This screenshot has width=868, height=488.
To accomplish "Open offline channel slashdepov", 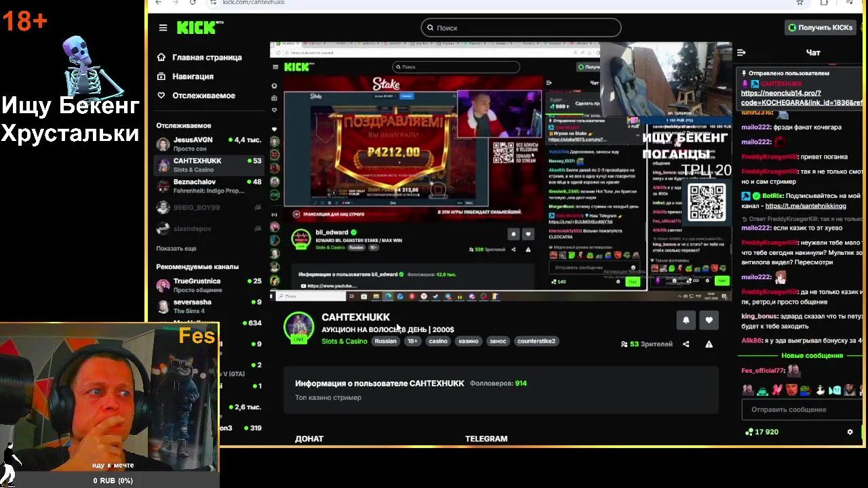I will coord(209,228).
